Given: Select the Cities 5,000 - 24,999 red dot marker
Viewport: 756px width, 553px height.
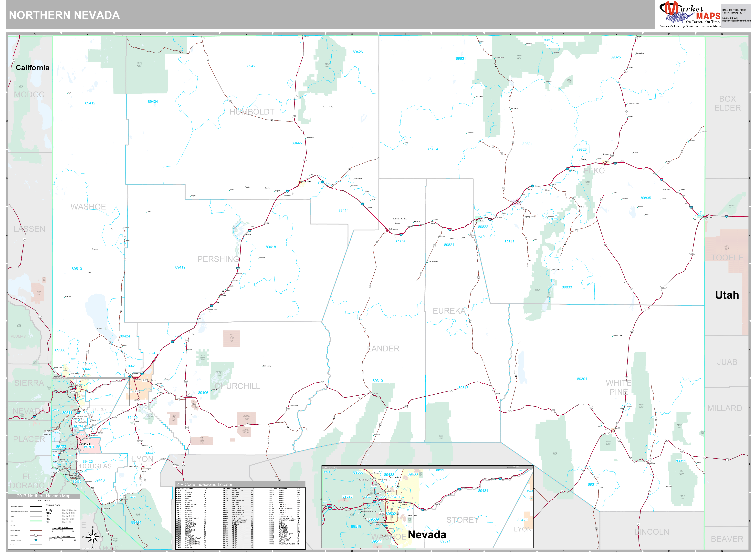Looking at the screenshot, I should 46,519.
